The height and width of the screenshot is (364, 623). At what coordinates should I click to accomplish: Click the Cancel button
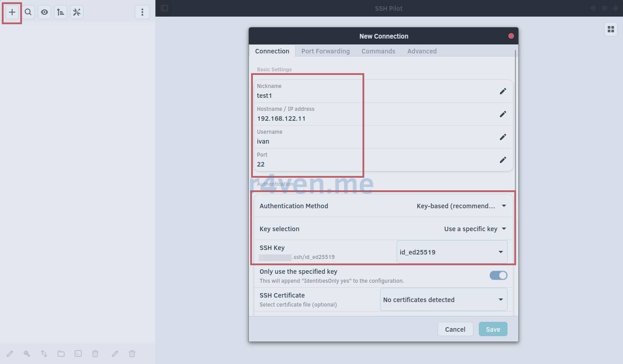point(455,329)
